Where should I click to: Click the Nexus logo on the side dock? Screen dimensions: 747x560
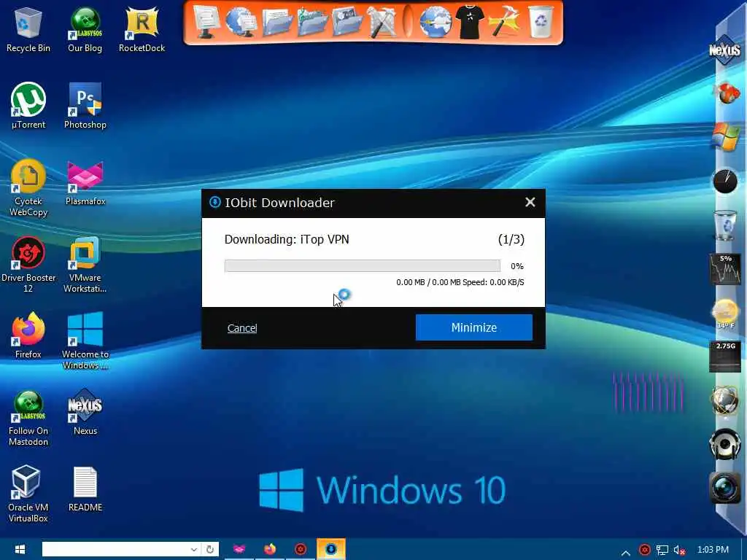click(724, 50)
